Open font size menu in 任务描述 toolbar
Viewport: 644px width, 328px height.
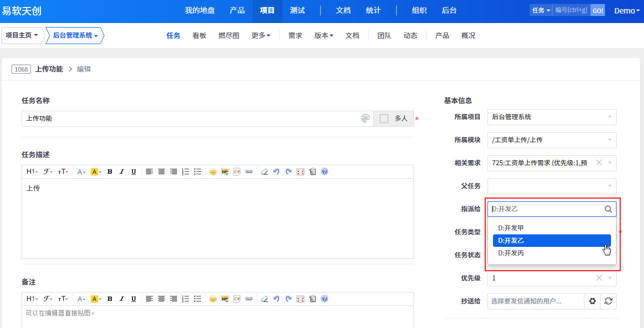point(63,172)
